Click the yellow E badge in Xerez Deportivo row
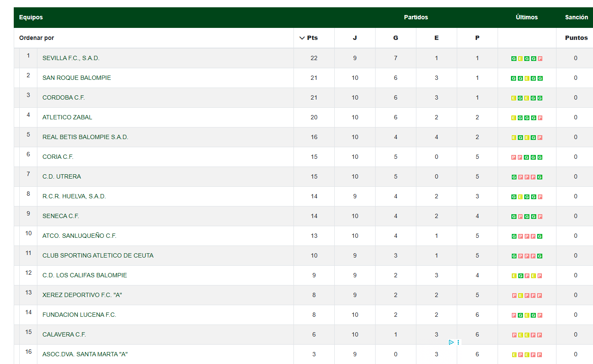The height and width of the screenshot is (364, 593). 520,295
